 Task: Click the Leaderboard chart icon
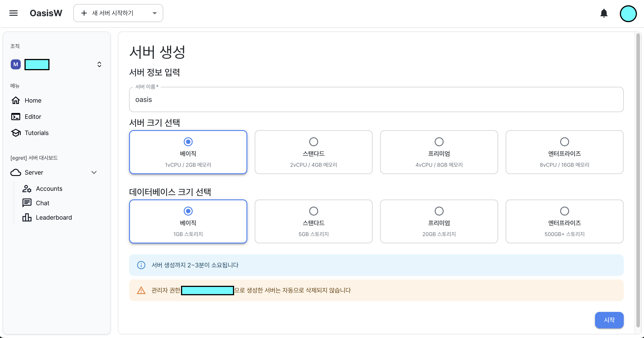(27, 217)
